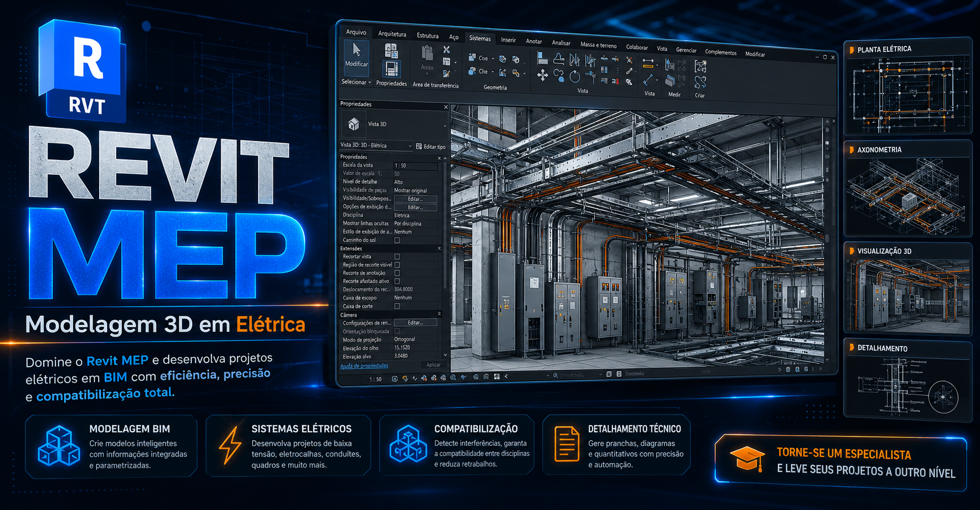Open the Axonometria thumbnail
Screen dimensions: 980x510
pyautogui.click(x=908, y=188)
